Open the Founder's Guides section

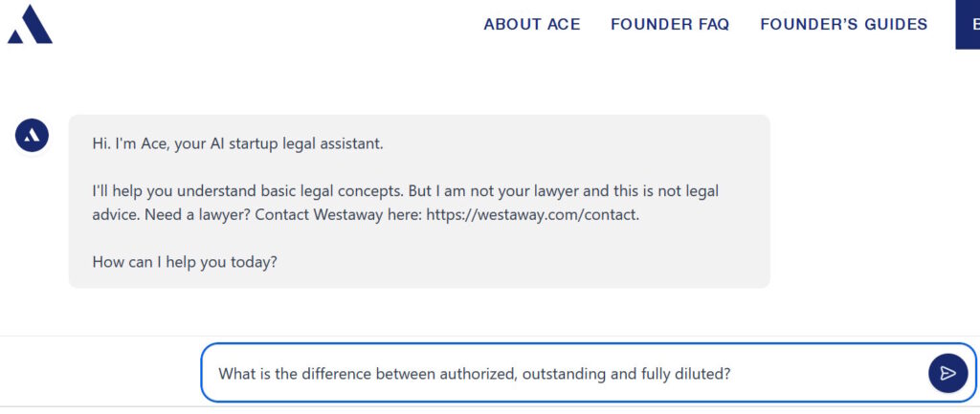843,25
